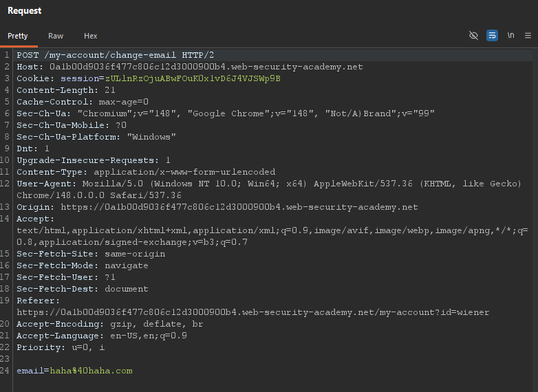
Task: Click the Content-Type application/x-www-form-urlencoded line
Action: tap(146, 172)
